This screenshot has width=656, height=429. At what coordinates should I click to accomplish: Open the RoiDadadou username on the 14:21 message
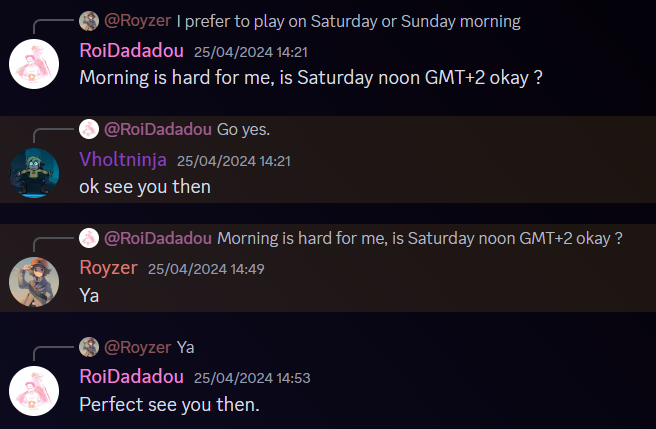[x=130, y=51]
